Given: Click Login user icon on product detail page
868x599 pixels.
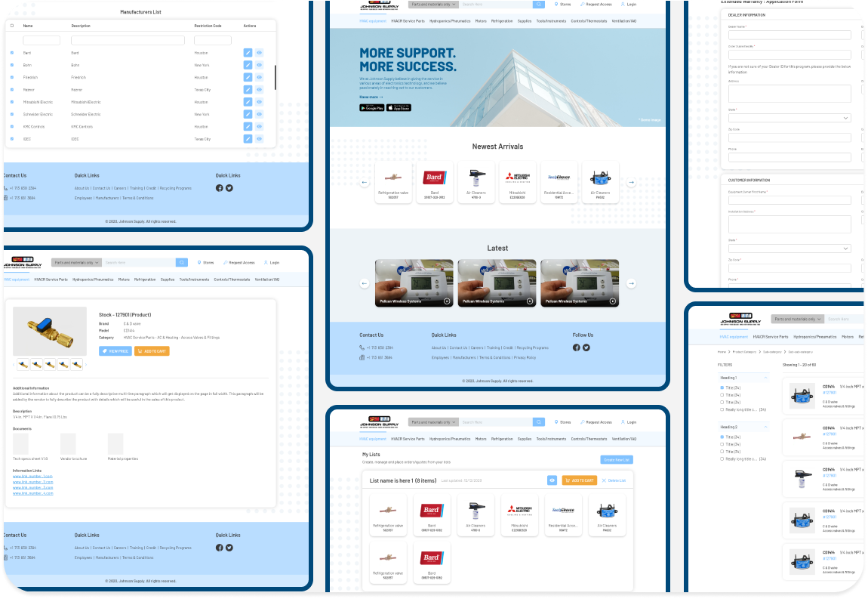Looking at the screenshot, I should coord(266,263).
